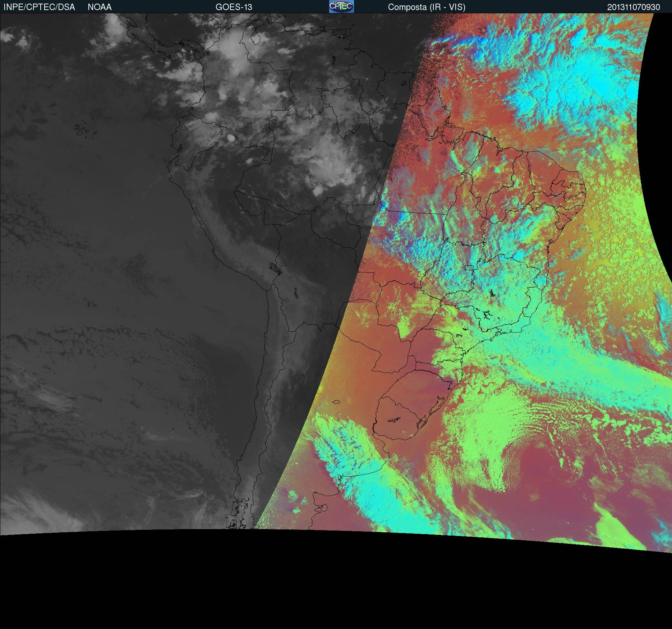Image resolution: width=672 pixels, height=629 pixels.
Task: Click the 201311070930 timestamp
Action: 634,7
